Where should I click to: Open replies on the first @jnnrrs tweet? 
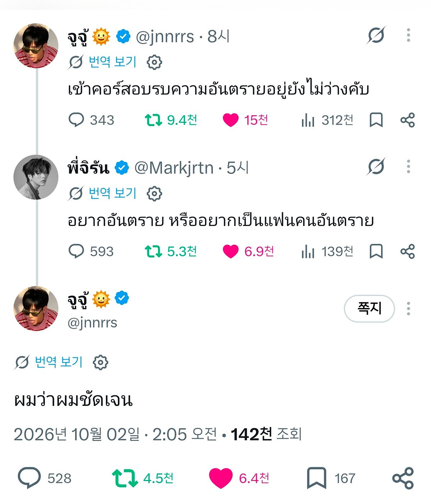91,120
